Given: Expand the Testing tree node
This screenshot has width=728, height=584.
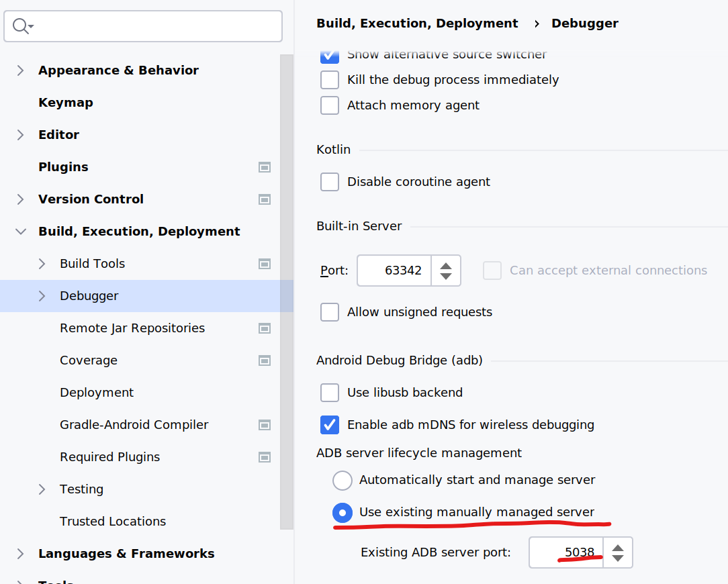Looking at the screenshot, I should [x=42, y=489].
